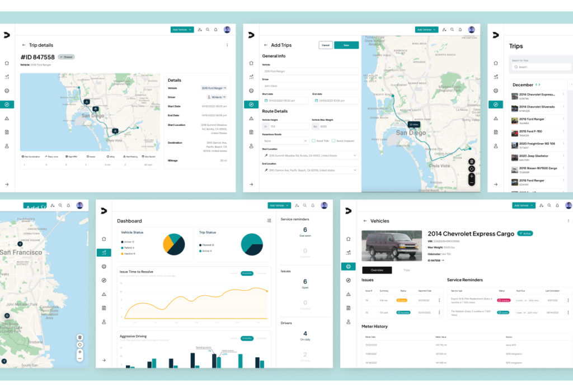
Task: Click the Drivers person icon in sidebar
Action: click(x=7, y=146)
